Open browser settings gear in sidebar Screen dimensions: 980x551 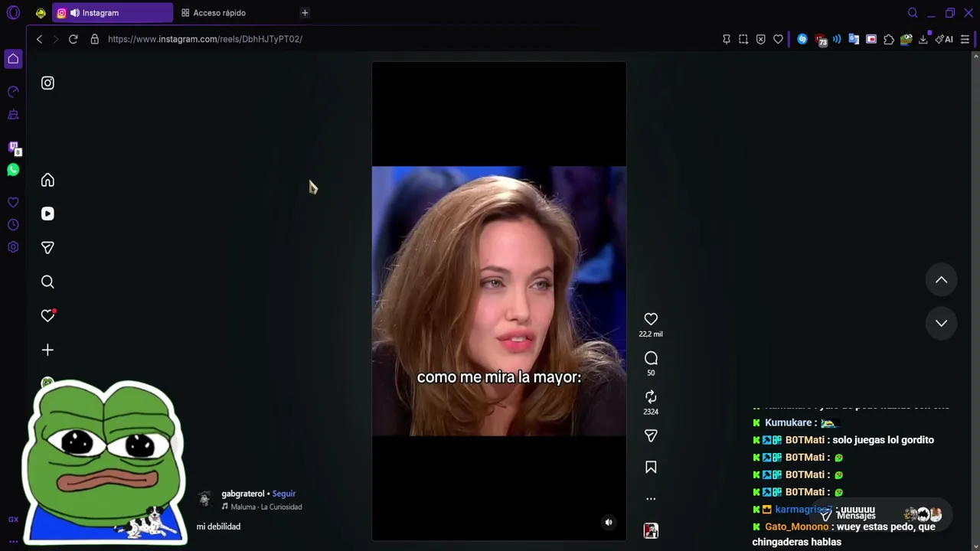click(x=13, y=247)
